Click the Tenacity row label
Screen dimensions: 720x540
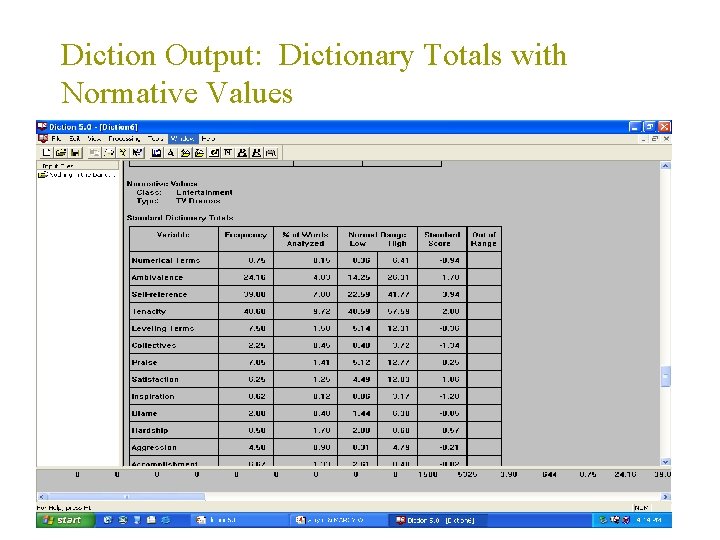click(x=149, y=311)
